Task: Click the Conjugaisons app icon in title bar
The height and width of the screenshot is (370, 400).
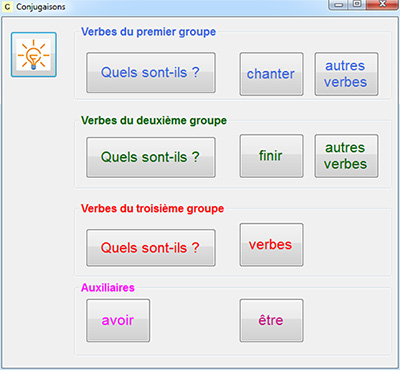Action: [7, 7]
